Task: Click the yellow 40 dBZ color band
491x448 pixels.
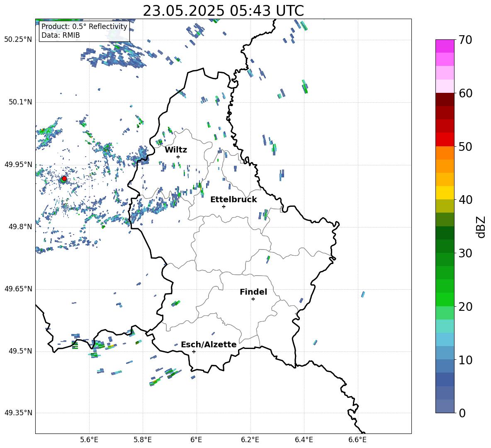Action: coord(445,193)
